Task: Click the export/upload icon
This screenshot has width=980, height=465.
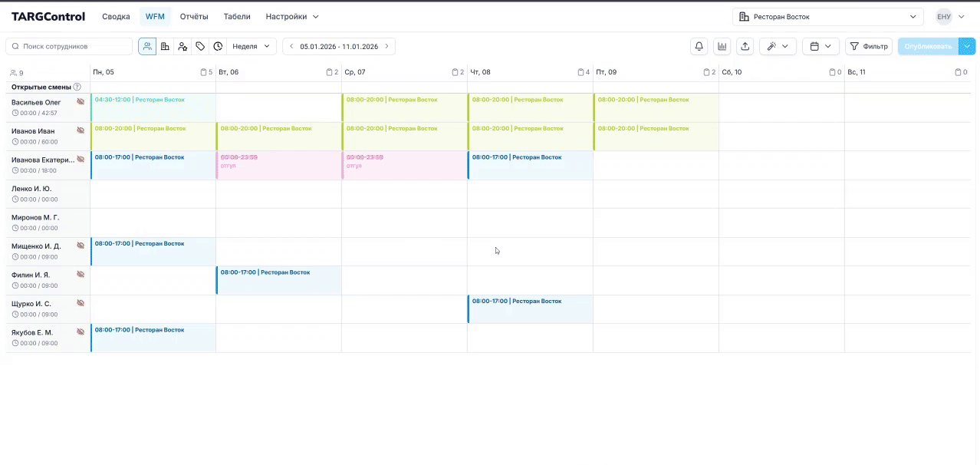Action: pyautogui.click(x=745, y=46)
